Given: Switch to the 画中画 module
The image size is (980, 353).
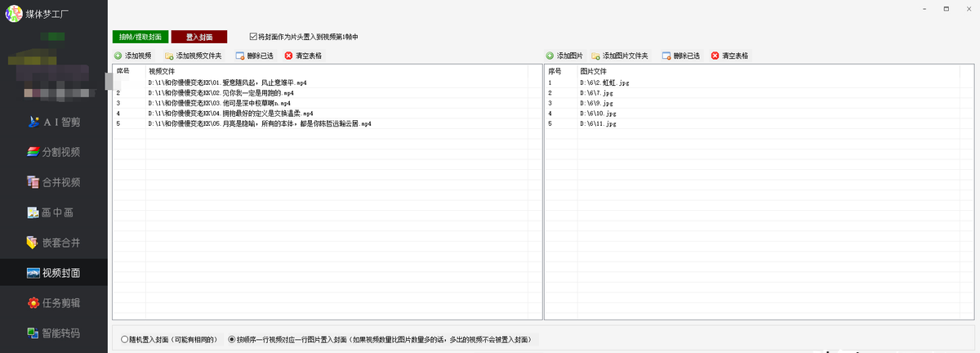Looking at the screenshot, I should (x=54, y=212).
